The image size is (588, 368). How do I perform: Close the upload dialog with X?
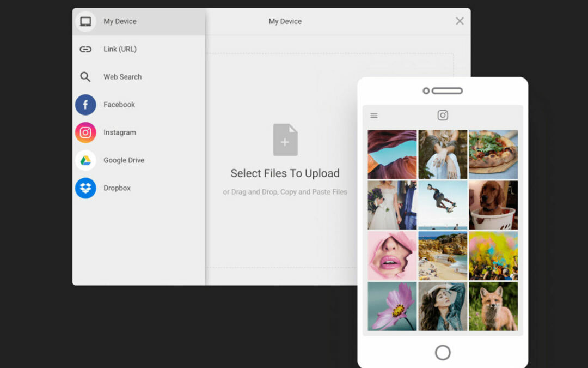[460, 21]
